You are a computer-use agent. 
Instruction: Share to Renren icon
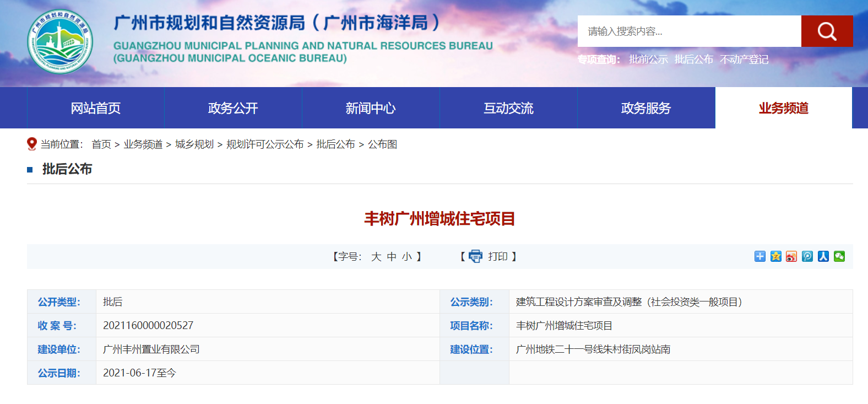[823, 256]
